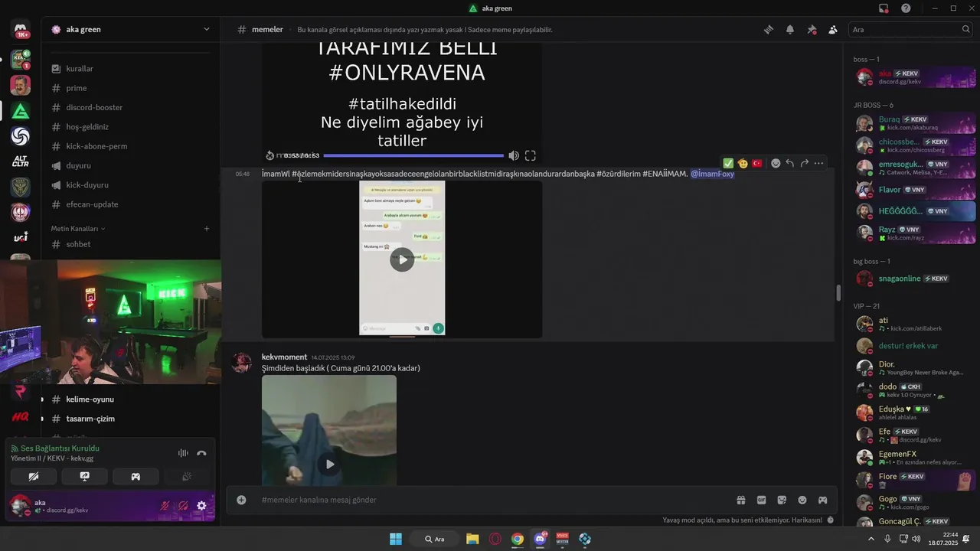The width and height of the screenshot is (980, 551).
Task: Toggle headphone deafen in user panel
Action: click(183, 506)
